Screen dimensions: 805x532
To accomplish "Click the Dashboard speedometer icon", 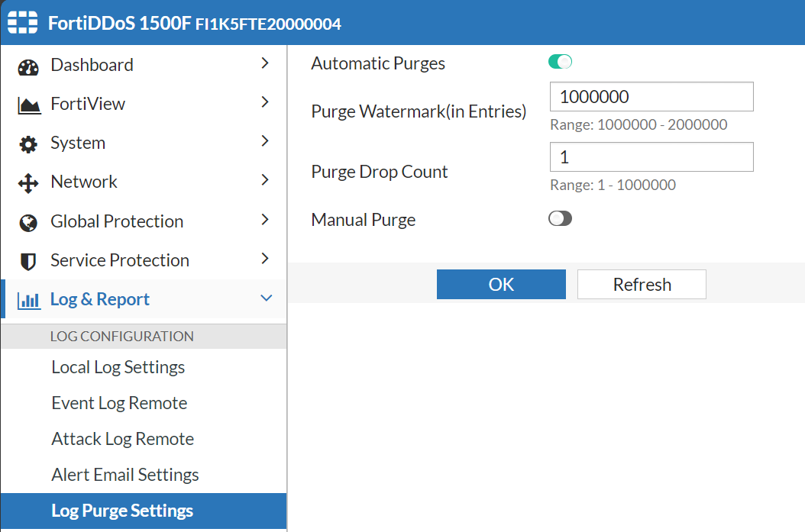I will tap(27, 65).
